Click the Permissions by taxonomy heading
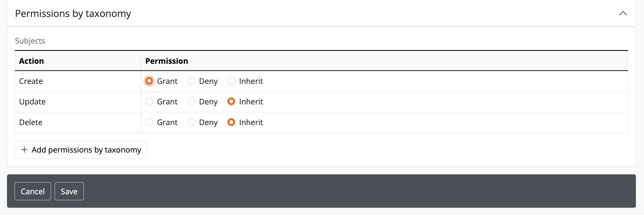 point(73,13)
